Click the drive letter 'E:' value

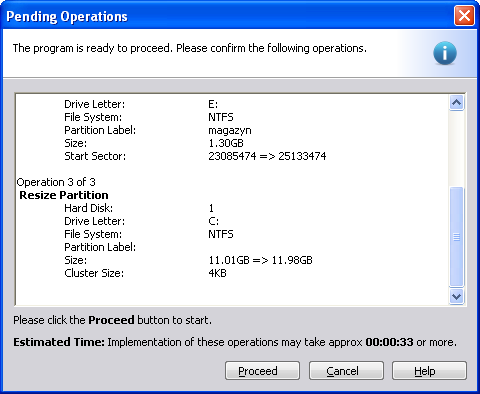tap(213, 104)
